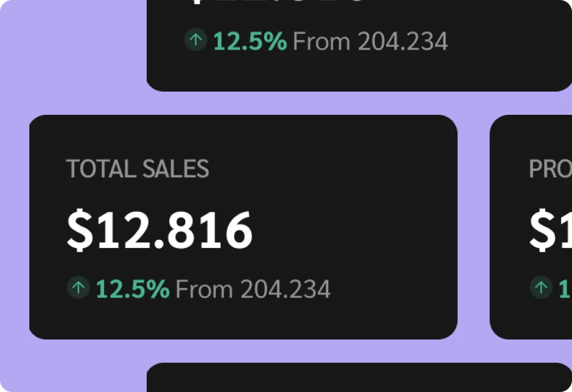The height and width of the screenshot is (392, 572).
Task: Click the trend arrow icon in the right-edge card
Action: (x=540, y=288)
